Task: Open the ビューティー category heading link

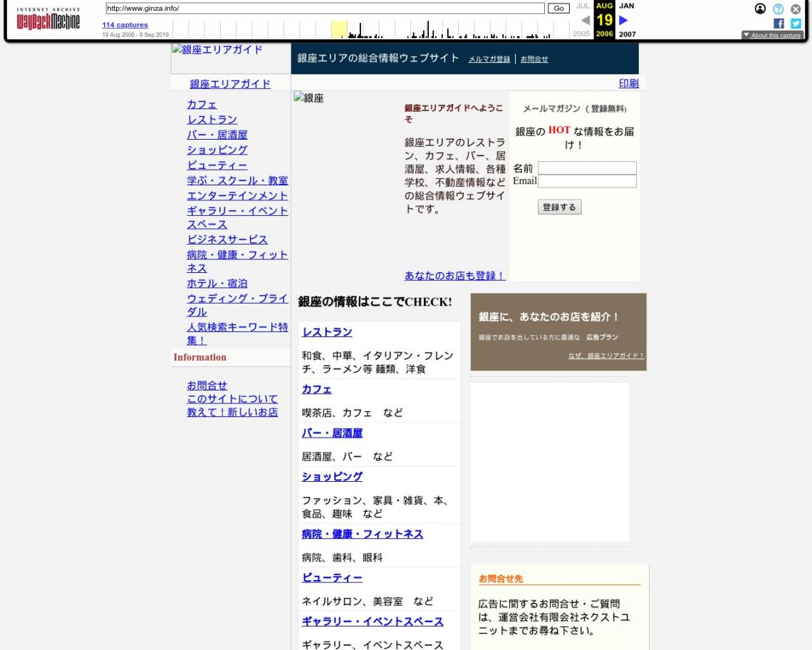Action: [x=332, y=577]
